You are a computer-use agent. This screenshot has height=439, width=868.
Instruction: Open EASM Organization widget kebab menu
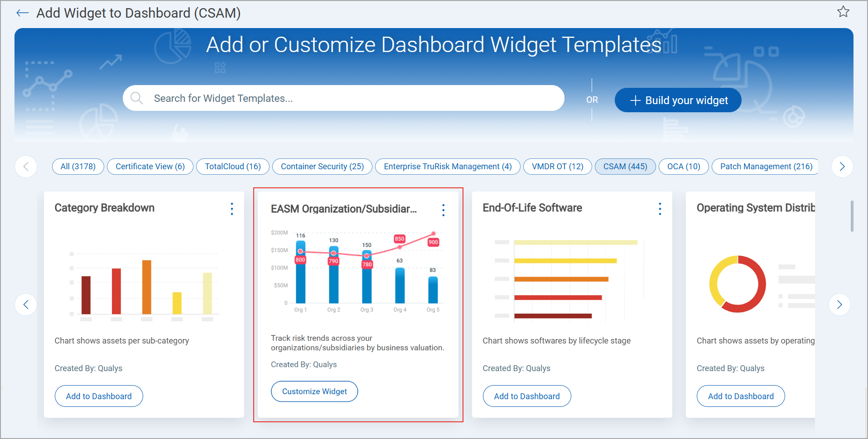[x=444, y=210]
